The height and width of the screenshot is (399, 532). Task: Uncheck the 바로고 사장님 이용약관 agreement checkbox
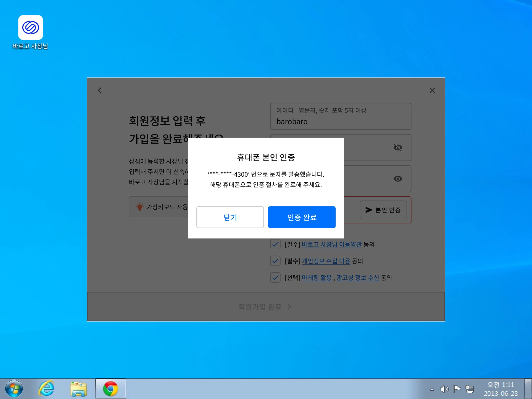(275, 244)
